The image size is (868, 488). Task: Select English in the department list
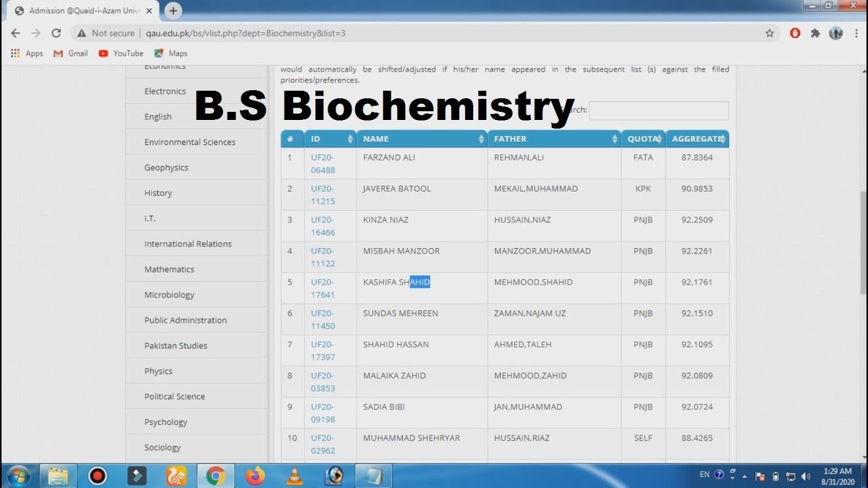(x=158, y=117)
